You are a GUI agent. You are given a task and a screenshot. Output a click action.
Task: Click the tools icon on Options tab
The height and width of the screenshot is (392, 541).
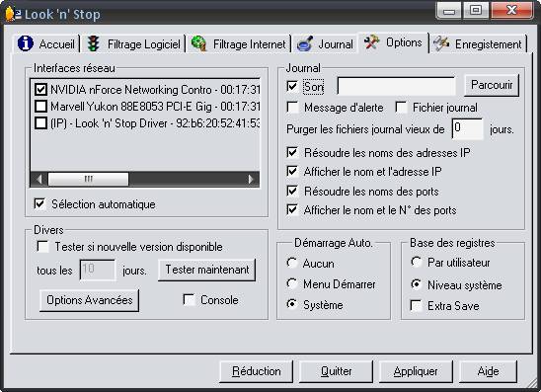click(x=371, y=42)
